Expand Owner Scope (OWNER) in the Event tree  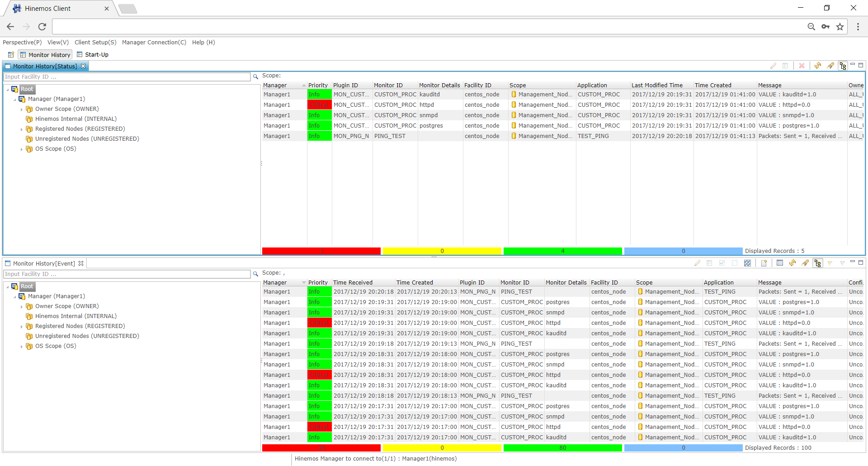coord(22,307)
